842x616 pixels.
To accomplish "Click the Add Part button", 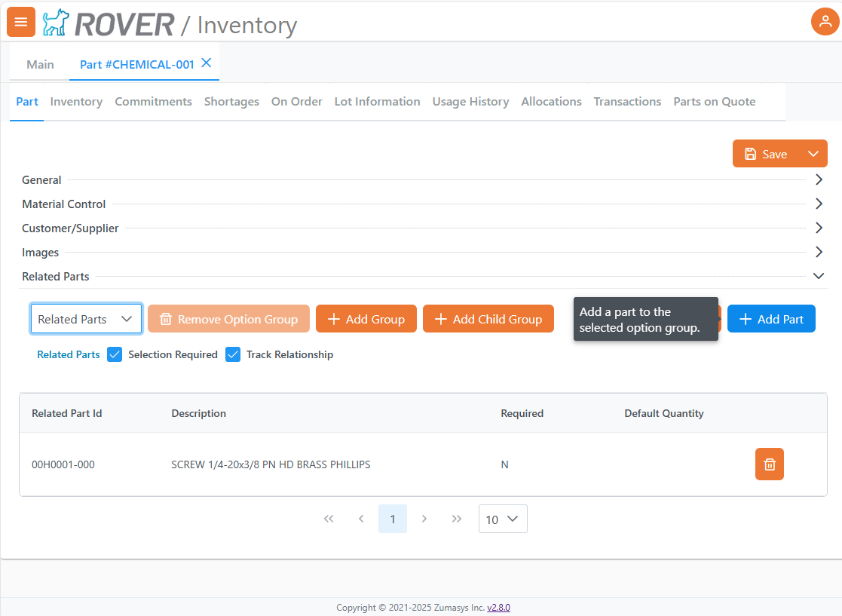I will pos(771,319).
